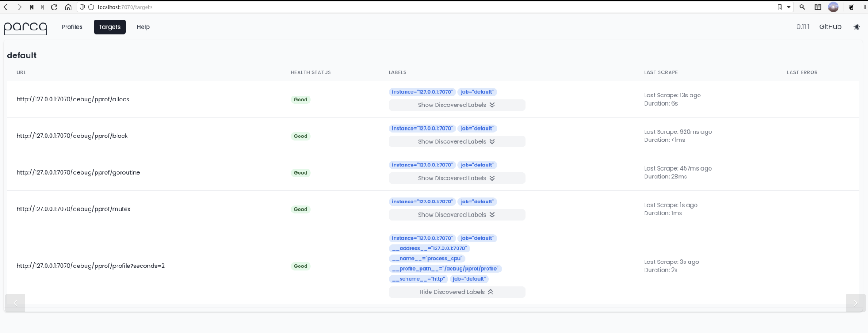Hide discovered labels for profile target
This screenshot has width=868, height=333.
pyautogui.click(x=457, y=292)
